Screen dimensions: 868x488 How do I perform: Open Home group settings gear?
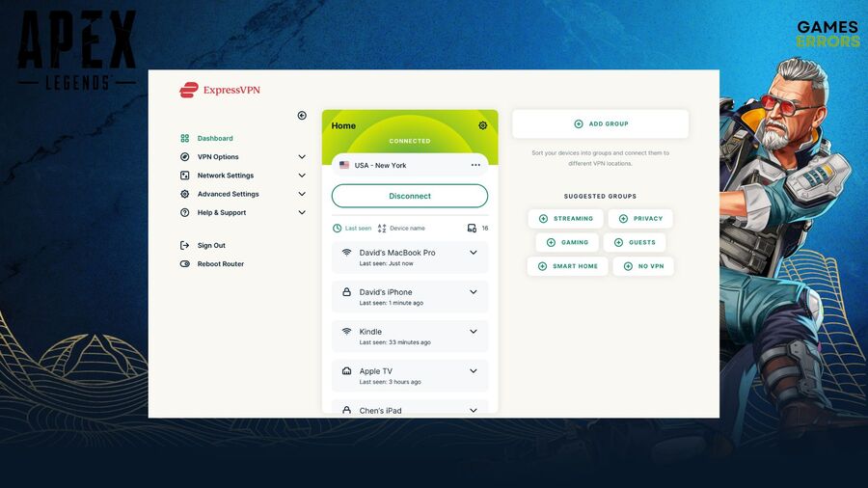pyautogui.click(x=483, y=125)
